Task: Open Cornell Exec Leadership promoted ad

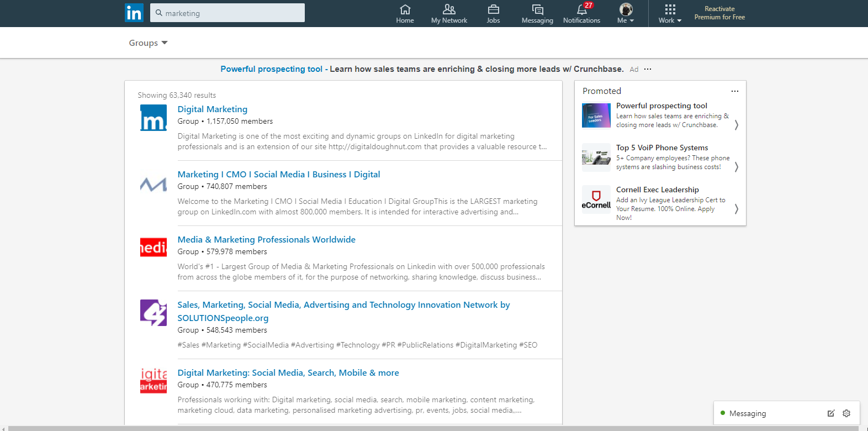Action: click(x=657, y=190)
